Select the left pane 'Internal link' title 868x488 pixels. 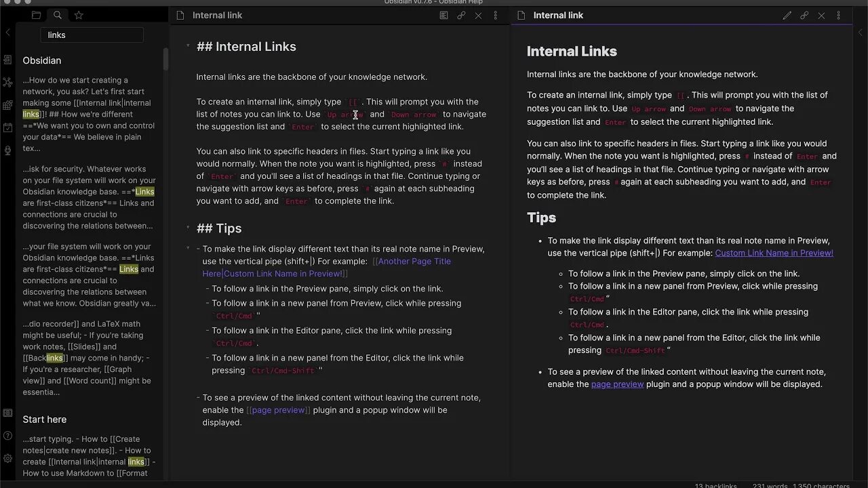[217, 15]
